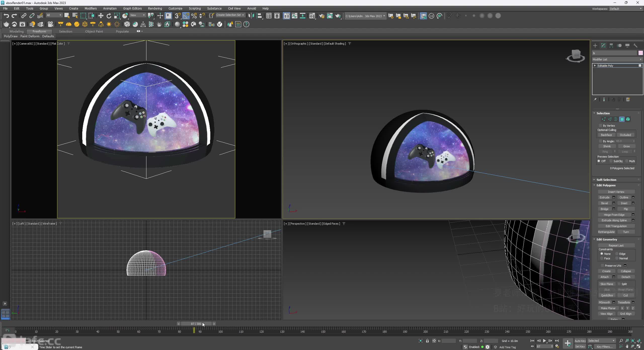
Task: Expand the Soft Selection rollout
Action: pyautogui.click(x=606, y=180)
